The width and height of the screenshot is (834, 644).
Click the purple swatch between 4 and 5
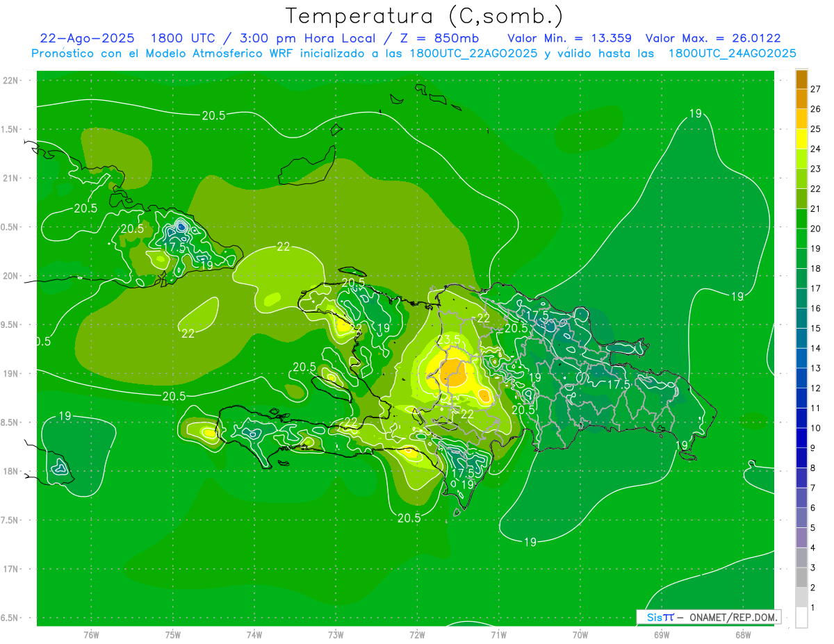(801, 538)
